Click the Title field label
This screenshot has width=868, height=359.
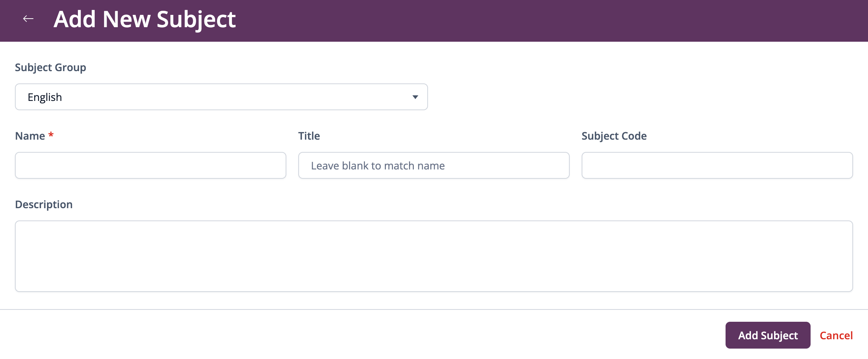(309, 136)
